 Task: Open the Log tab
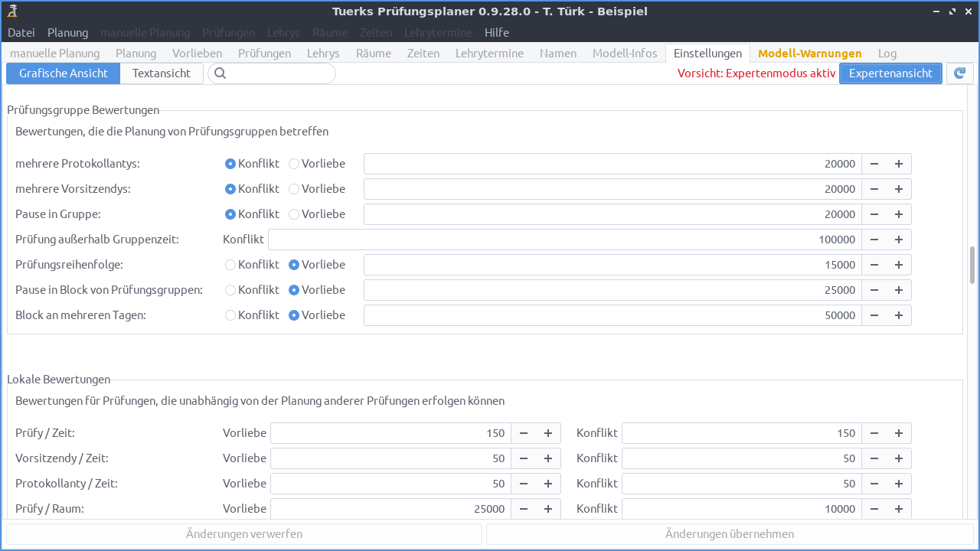click(887, 53)
